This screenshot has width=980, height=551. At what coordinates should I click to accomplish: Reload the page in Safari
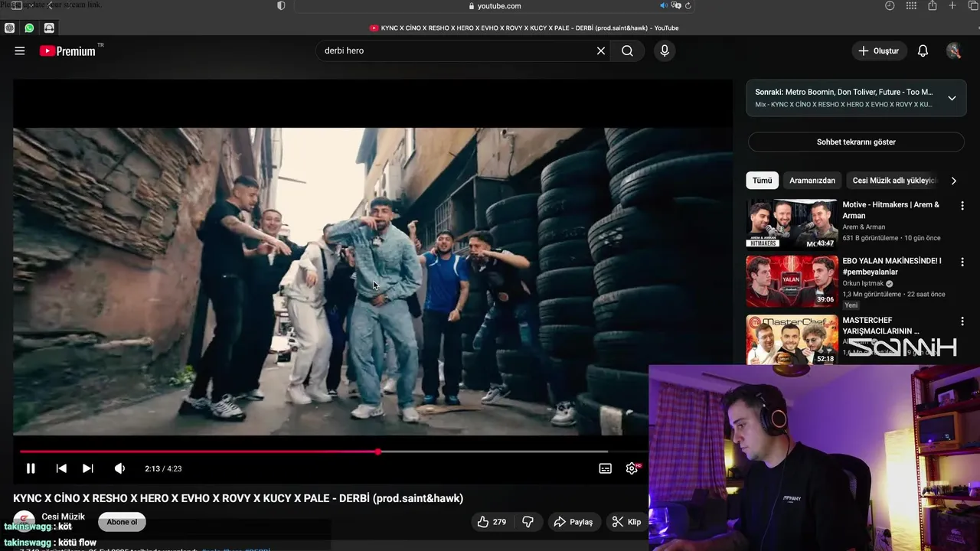[x=688, y=5]
